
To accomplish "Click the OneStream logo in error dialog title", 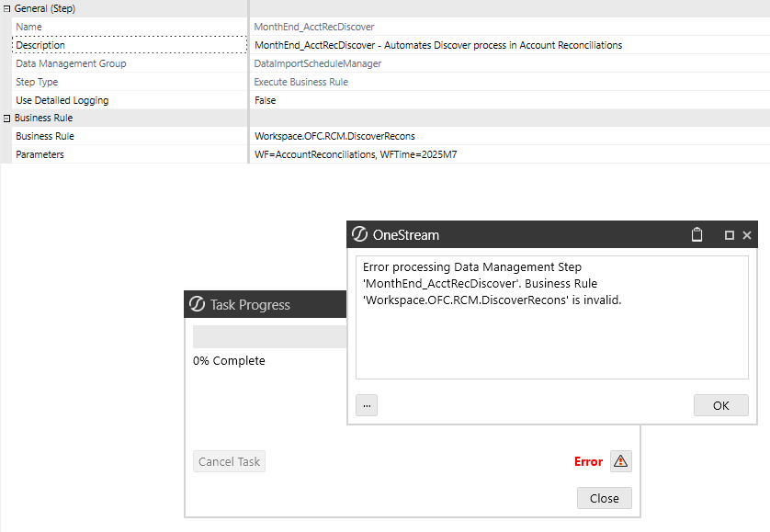I will click(360, 235).
